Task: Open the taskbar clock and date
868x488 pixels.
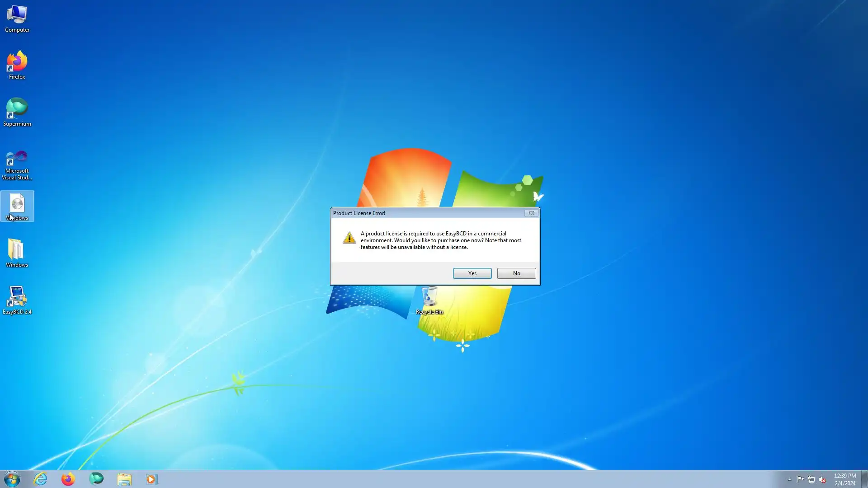Action: 844,479
